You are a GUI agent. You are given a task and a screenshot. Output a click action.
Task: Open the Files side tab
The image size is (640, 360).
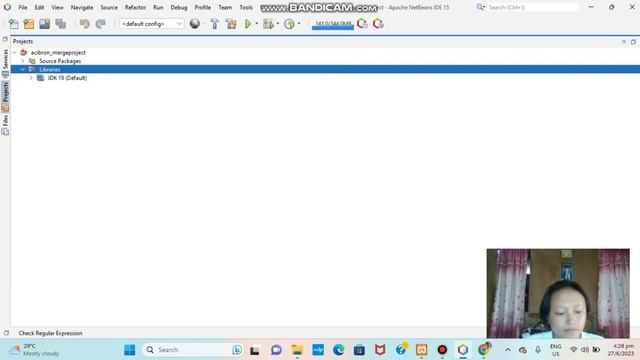click(5, 124)
